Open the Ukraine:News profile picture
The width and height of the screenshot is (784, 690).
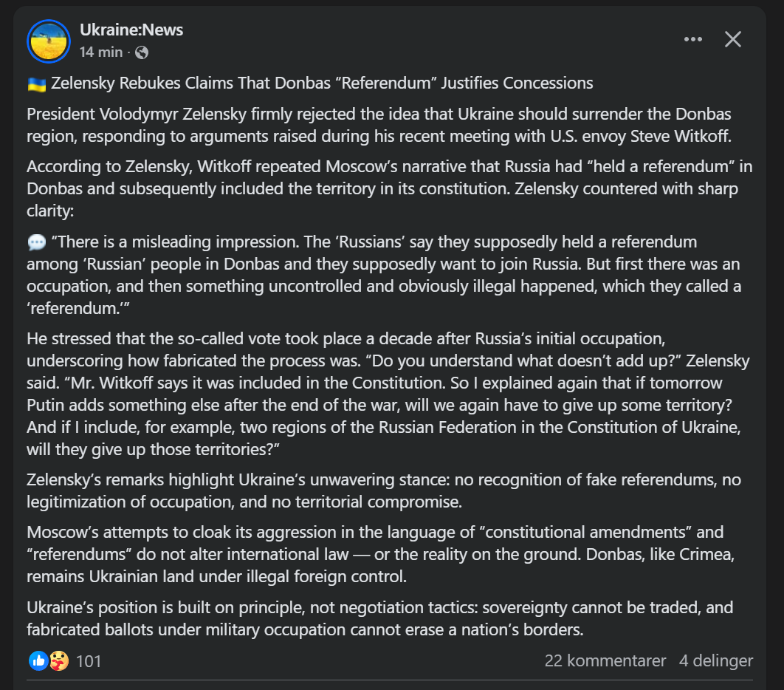click(48, 41)
